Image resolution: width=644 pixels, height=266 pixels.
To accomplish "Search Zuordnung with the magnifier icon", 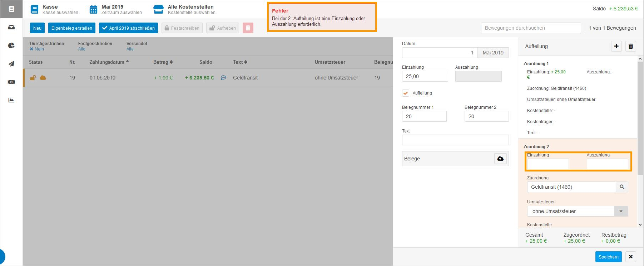I will tap(622, 187).
